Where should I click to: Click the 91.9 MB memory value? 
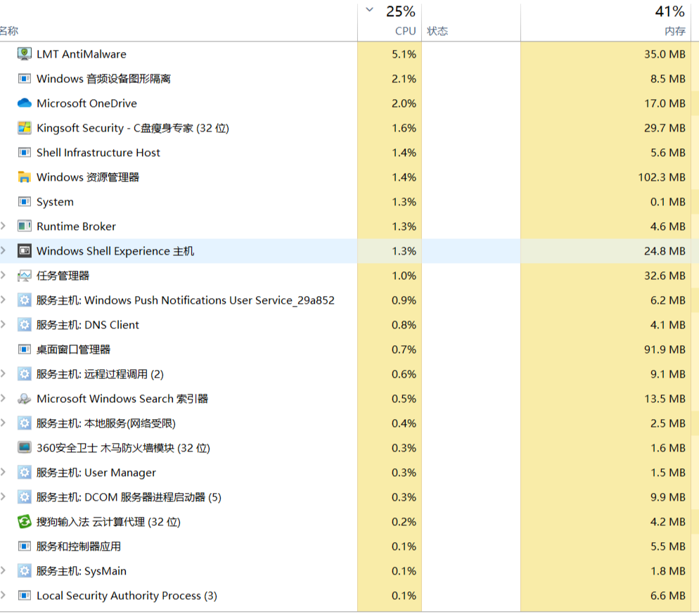(x=665, y=349)
